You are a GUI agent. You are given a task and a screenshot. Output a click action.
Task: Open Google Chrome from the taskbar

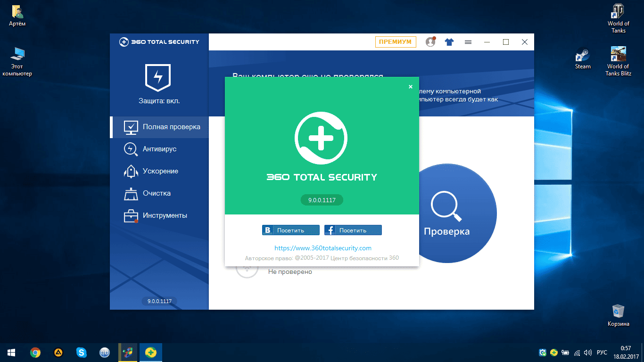(x=35, y=352)
